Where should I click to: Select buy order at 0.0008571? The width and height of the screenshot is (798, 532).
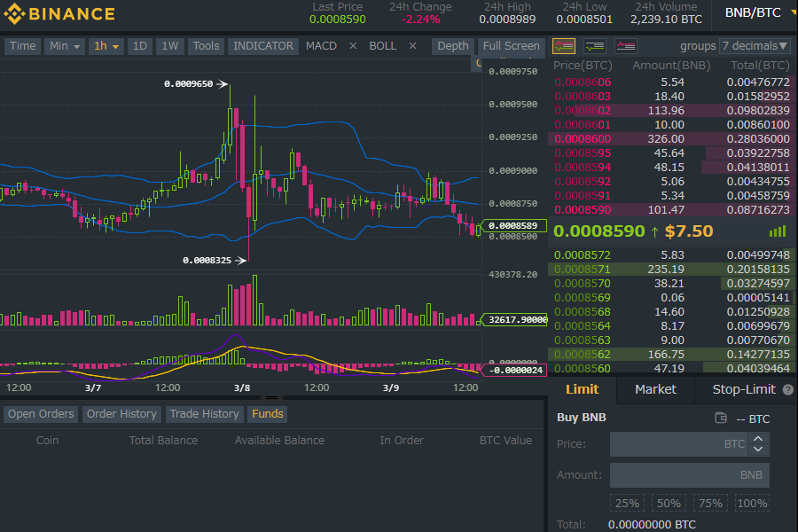[671, 270]
